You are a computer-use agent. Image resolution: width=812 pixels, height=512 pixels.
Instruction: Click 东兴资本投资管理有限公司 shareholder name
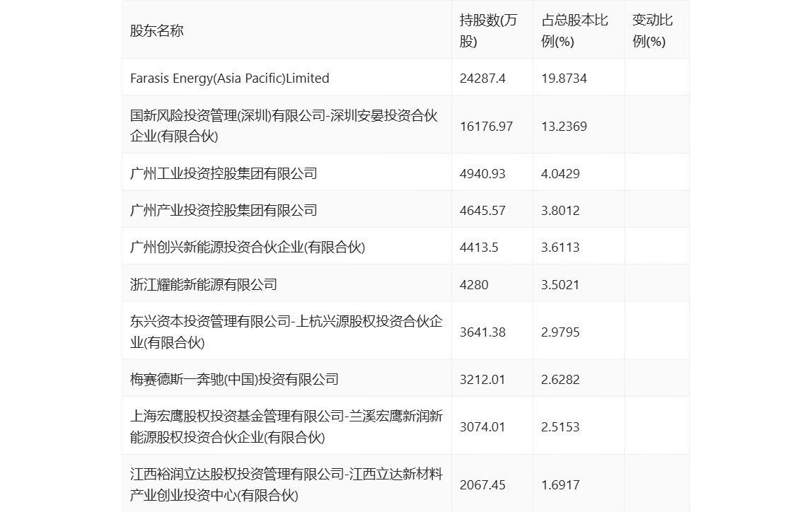(x=286, y=332)
